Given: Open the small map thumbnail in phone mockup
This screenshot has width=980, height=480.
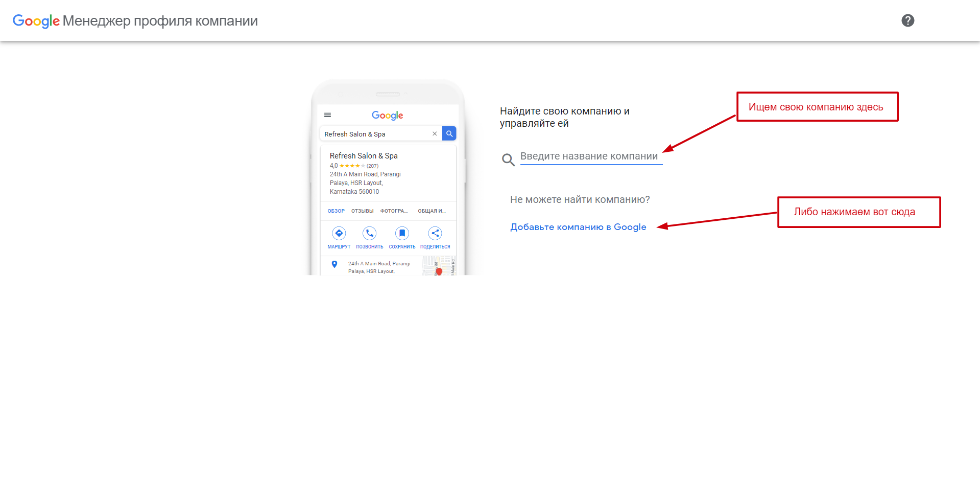Looking at the screenshot, I should coord(439,266).
